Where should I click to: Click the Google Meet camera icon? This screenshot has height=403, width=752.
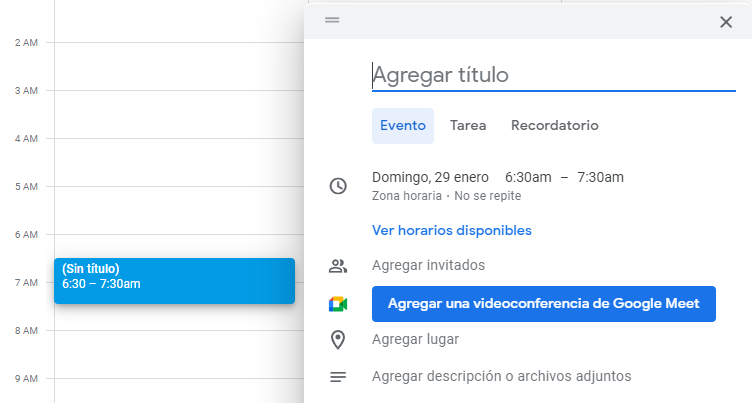(x=338, y=304)
